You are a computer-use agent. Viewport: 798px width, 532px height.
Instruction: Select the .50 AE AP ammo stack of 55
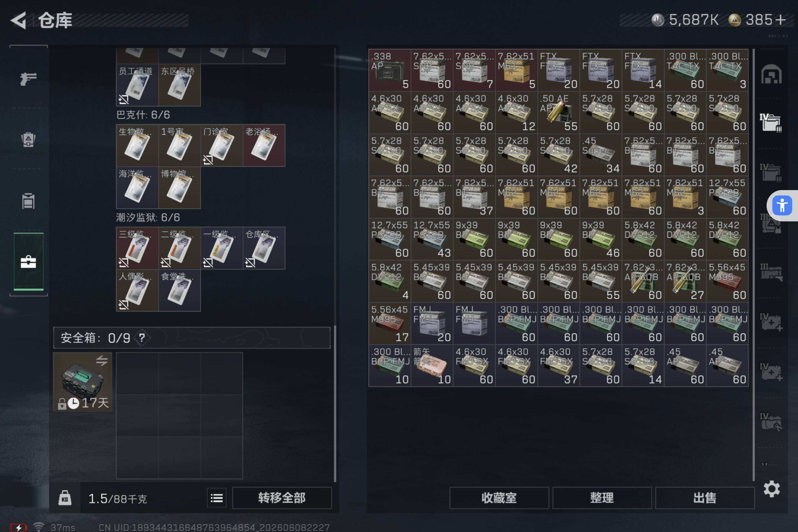[559, 112]
